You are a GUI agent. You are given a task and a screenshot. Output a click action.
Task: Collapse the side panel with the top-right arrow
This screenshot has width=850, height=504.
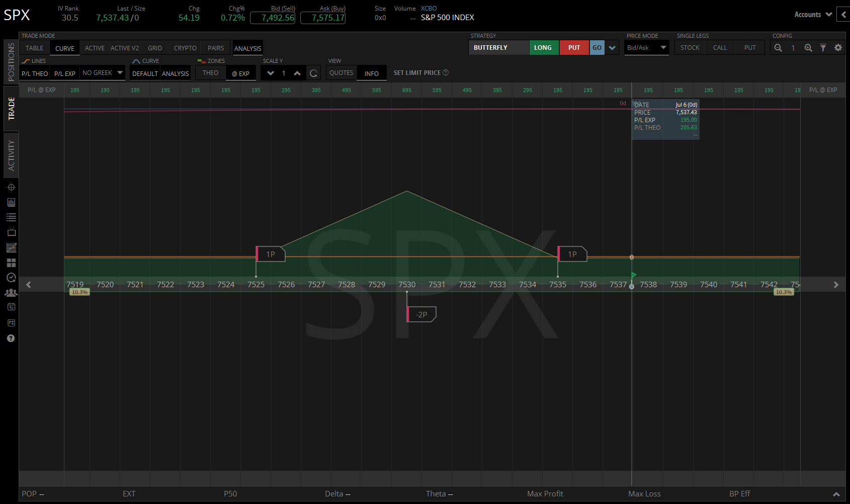pos(843,15)
